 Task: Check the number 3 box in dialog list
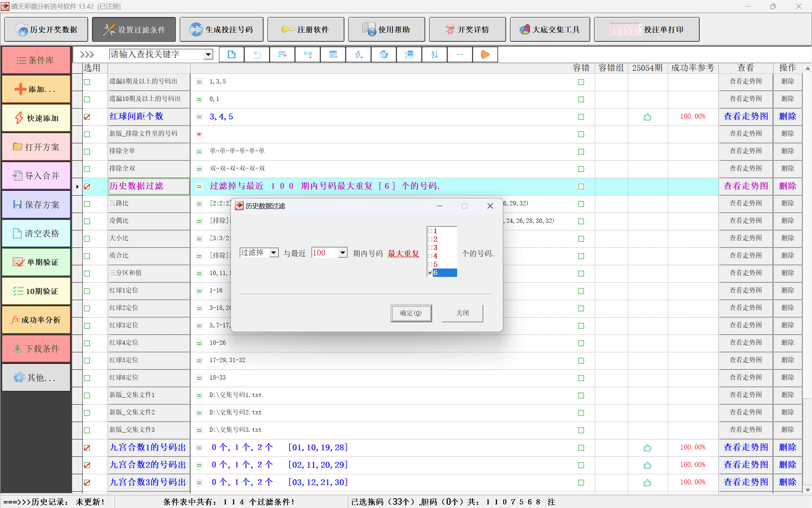click(x=430, y=248)
